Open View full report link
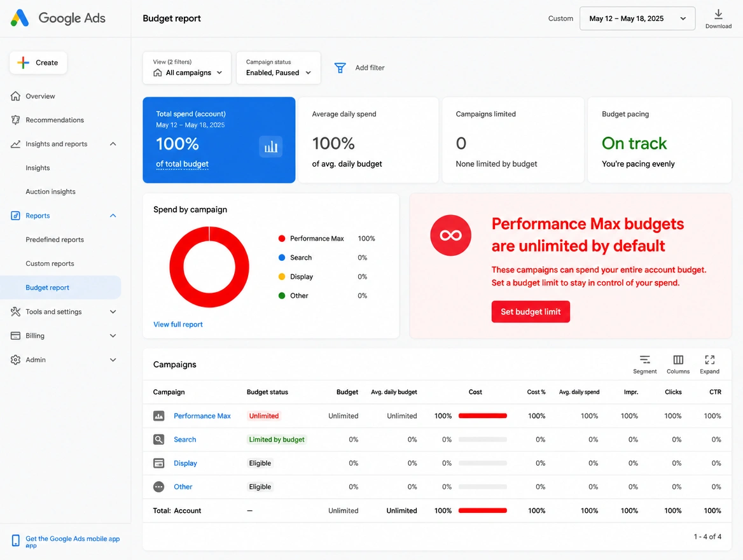 177,325
